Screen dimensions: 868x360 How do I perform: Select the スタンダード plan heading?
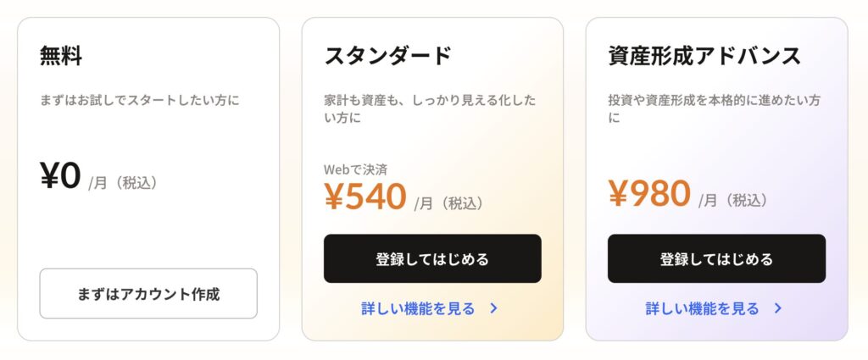[387, 56]
